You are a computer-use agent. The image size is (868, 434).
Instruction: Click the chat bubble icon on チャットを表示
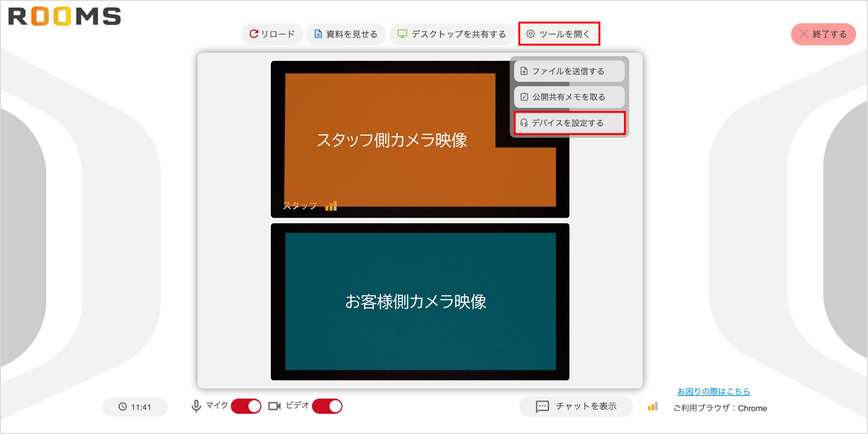tap(542, 406)
